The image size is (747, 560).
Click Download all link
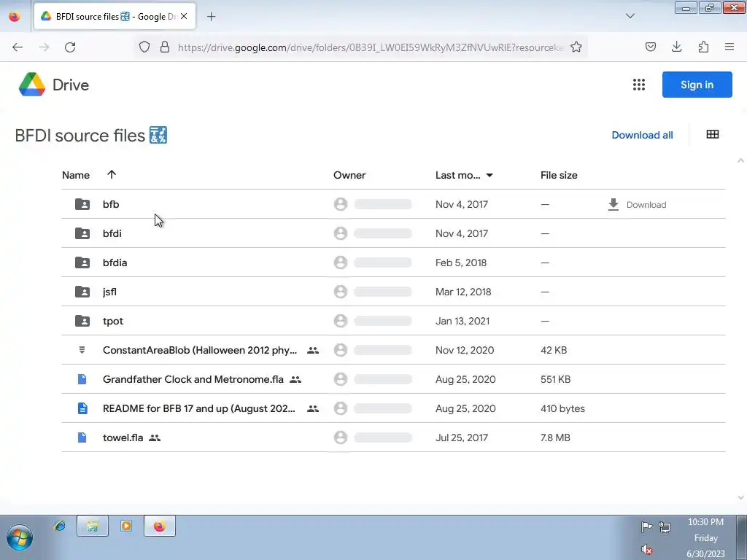click(x=642, y=135)
